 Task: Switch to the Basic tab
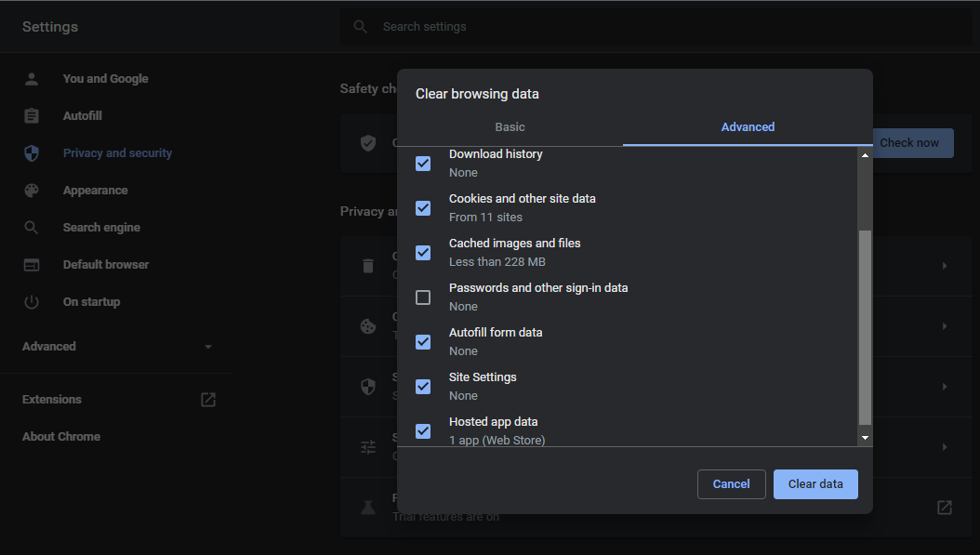pyautogui.click(x=510, y=127)
